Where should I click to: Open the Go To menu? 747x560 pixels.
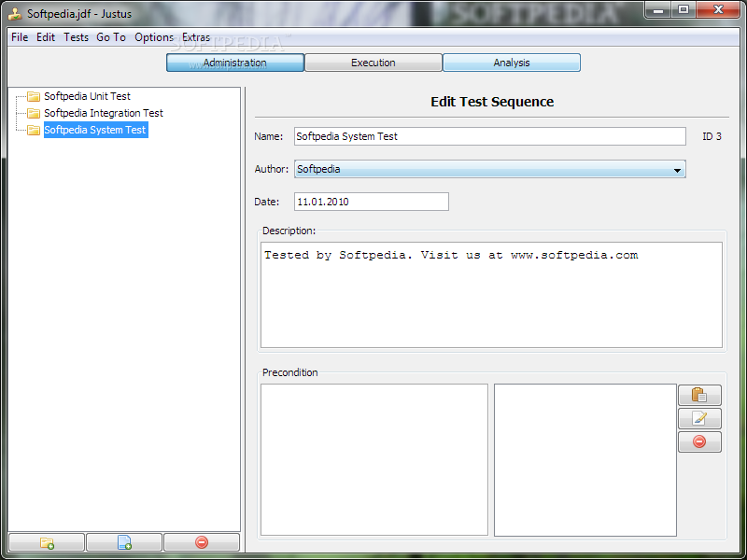111,37
